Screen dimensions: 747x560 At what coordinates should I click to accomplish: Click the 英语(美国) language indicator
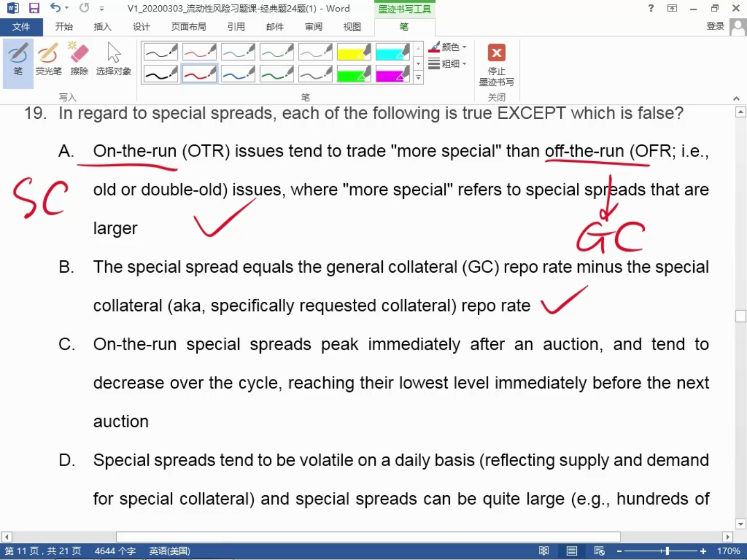(x=170, y=551)
